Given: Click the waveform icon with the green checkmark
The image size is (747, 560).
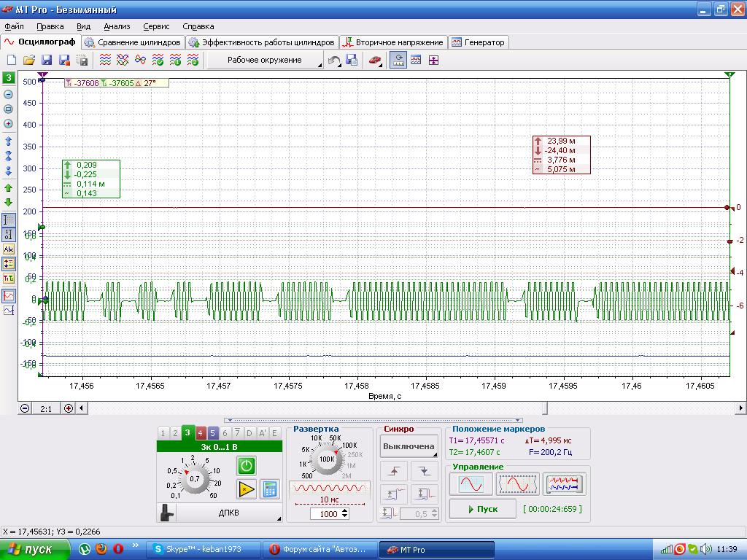Looking at the screenshot, I should pyautogui.click(x=158, y=60).
